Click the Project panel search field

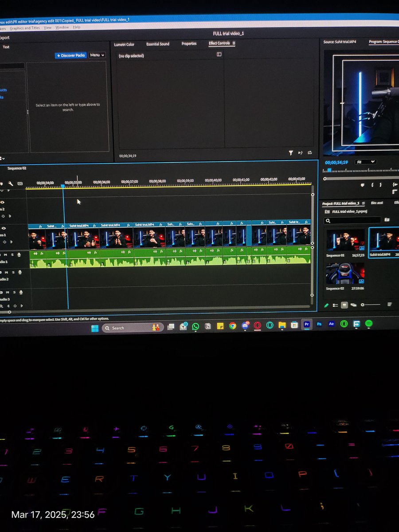352,220
